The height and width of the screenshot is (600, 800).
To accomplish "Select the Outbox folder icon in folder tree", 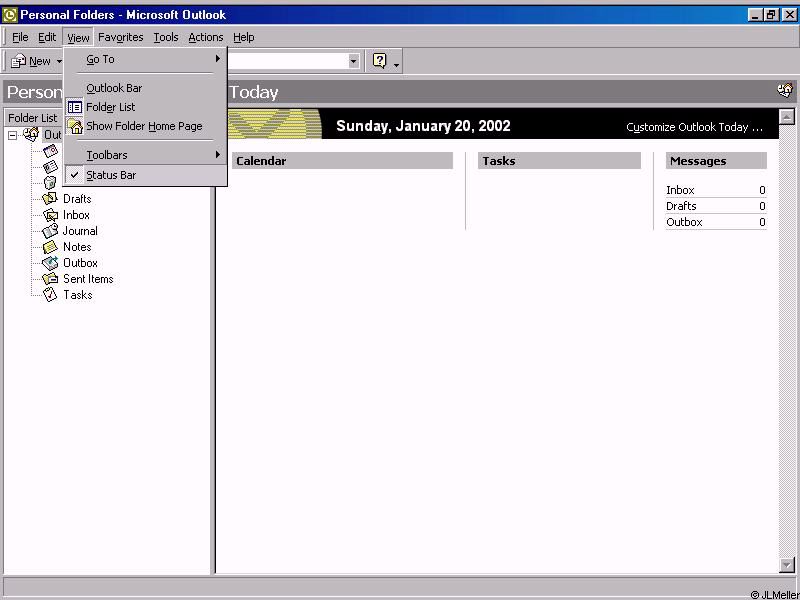I will (x=50, y=263).
